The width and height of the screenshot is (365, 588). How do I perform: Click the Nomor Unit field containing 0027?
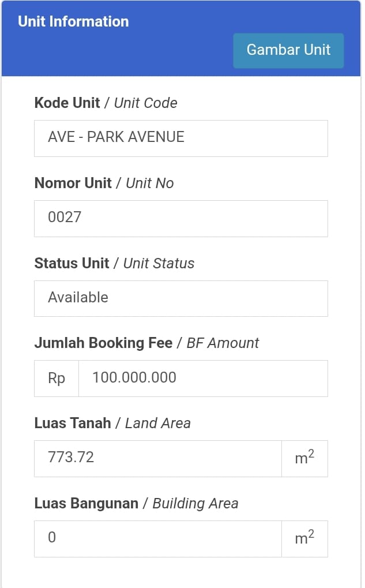pyautogui.click(x=180, y=218)
